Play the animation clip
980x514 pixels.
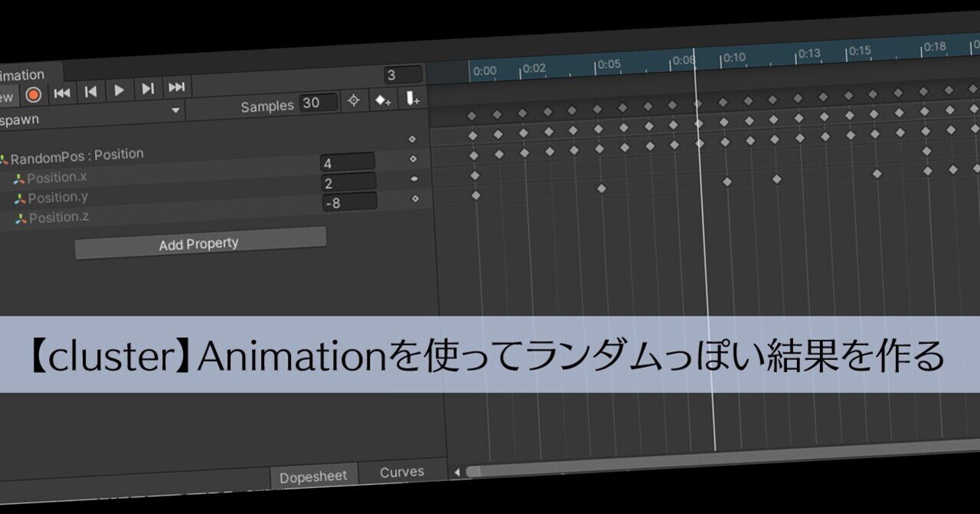click(x=118, y=89)
